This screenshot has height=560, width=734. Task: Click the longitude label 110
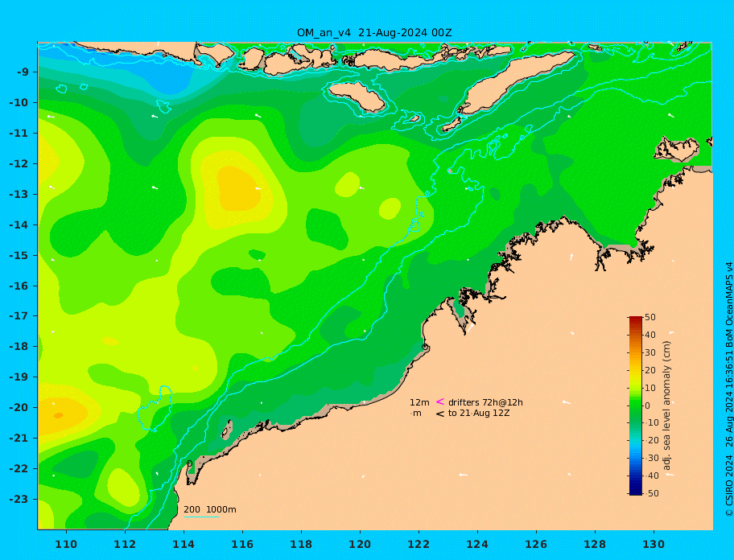pyautogui.click(x=66, y=545)
